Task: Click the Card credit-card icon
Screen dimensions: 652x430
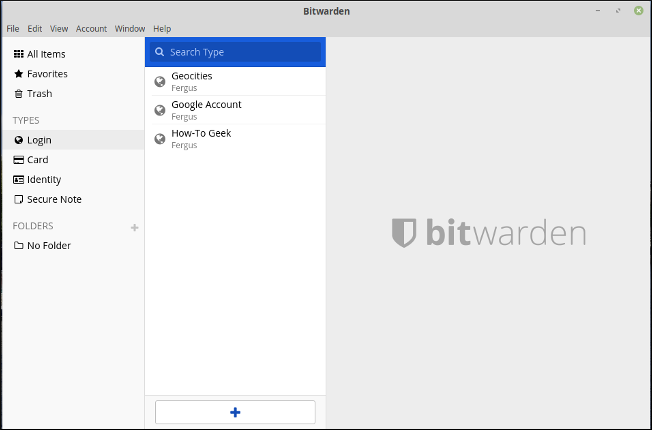Action: (18, 160)
